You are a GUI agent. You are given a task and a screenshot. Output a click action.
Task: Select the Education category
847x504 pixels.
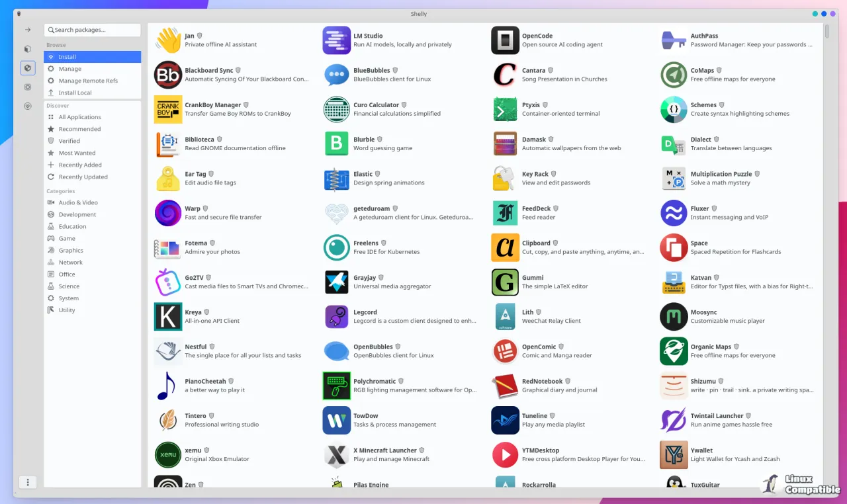click(x=93, y=226)
